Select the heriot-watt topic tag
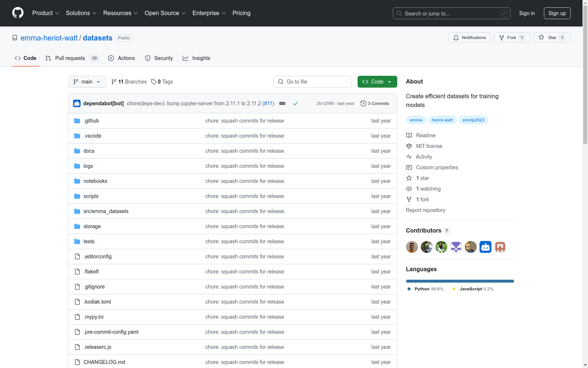Screen dimensions: 588x368 click(x=442, y=120)
